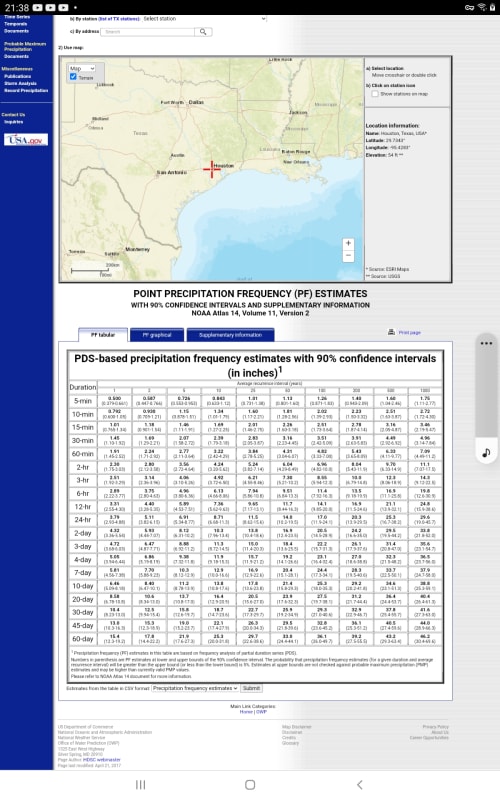The height and width of the screenshot is (800, 500).
Task: Open the Map type dropdown
Action: [x=82, y=68]
